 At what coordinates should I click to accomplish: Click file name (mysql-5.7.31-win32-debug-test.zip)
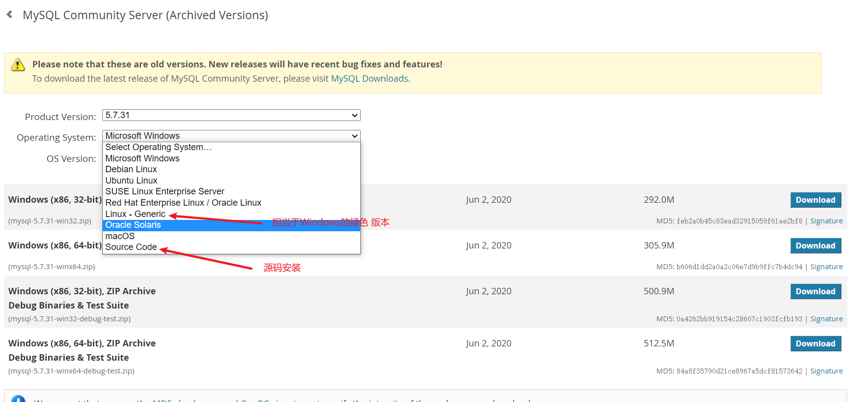69,319
